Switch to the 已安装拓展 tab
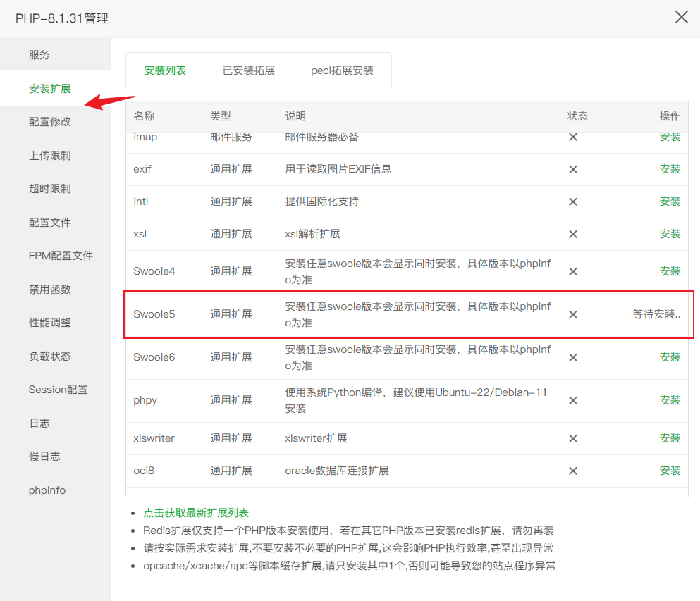The height and width of the screenshot is (601, 700). tap(247, 69)
